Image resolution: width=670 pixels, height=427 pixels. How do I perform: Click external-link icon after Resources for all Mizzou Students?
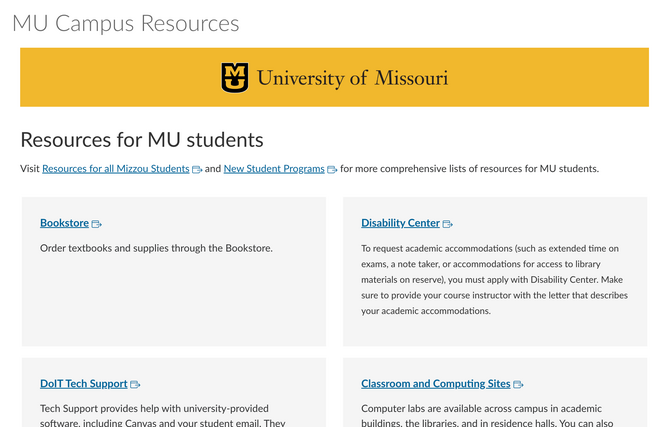tap(197, 170)
